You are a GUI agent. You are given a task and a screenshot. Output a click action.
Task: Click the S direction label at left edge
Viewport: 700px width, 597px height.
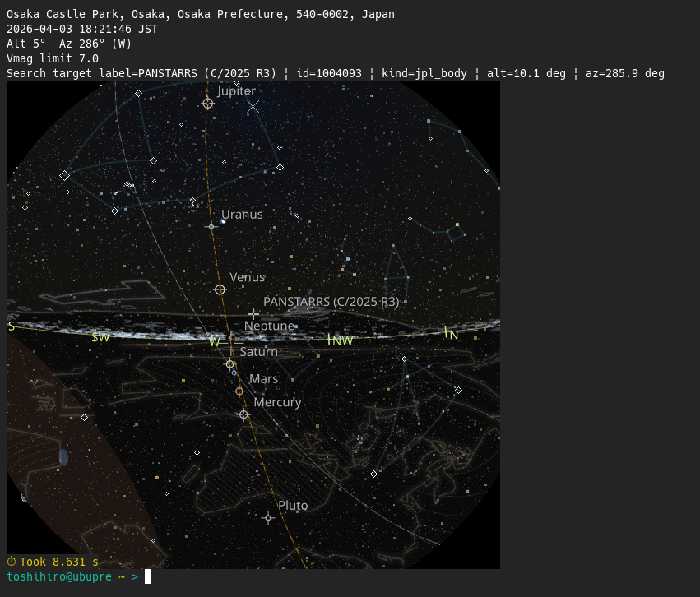pos(11,326)
